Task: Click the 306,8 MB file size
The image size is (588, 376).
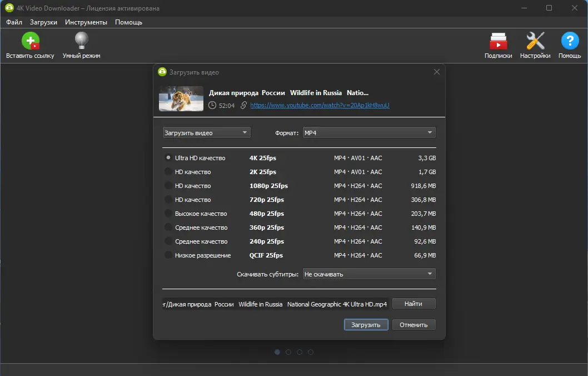Action: pos(423,200)
